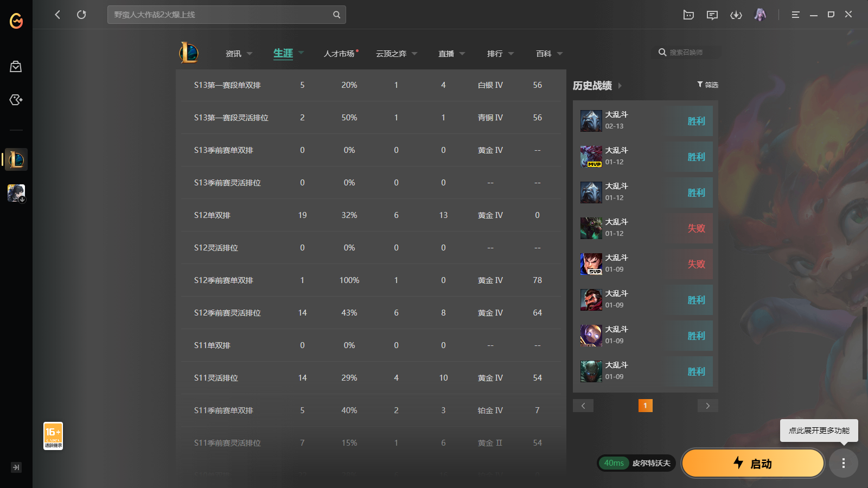Screen dimensions: 868x488
Task: Select row S12单双排
Action: (371, 215)
